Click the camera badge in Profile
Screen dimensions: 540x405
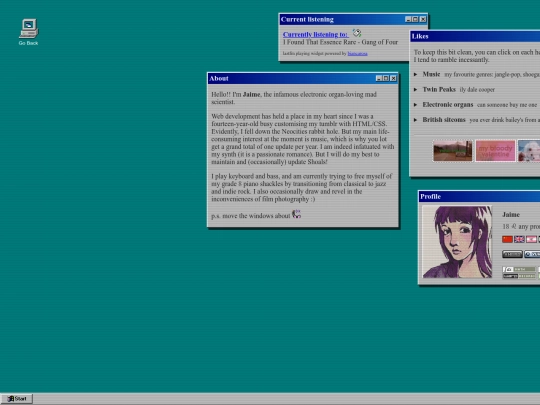pos(519,269)
